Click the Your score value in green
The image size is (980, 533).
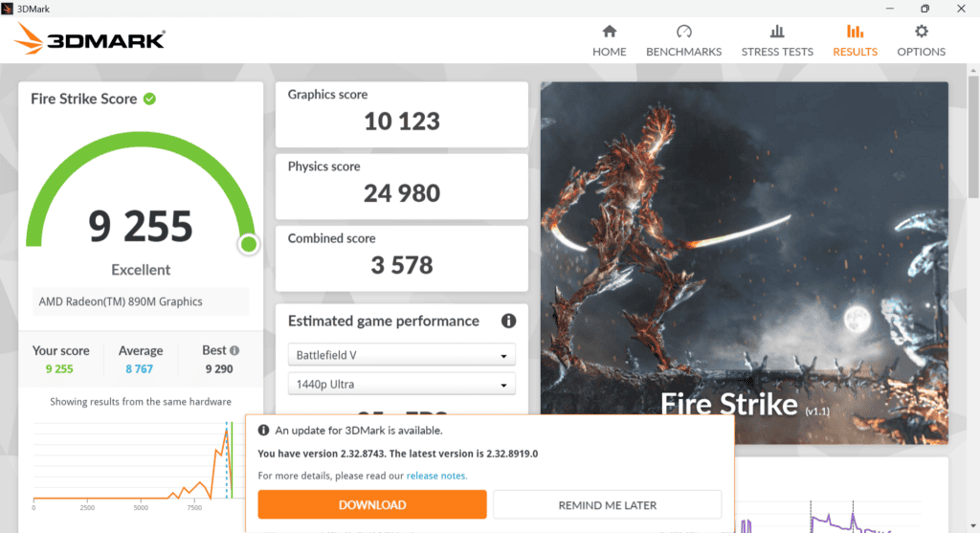[x=59, y=368]
